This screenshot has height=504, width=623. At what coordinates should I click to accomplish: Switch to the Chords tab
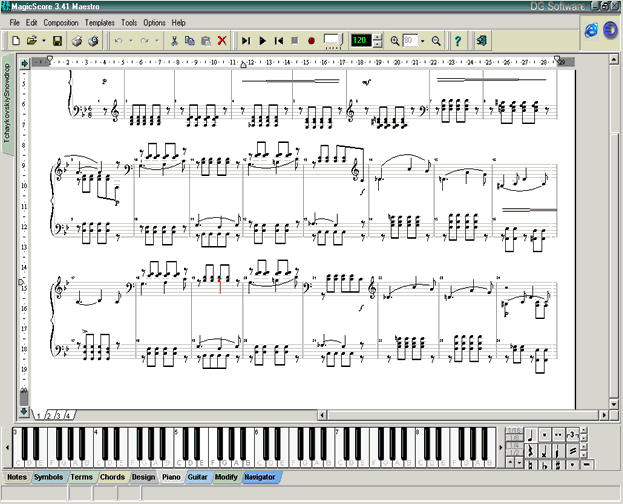[x=112, y=477]
